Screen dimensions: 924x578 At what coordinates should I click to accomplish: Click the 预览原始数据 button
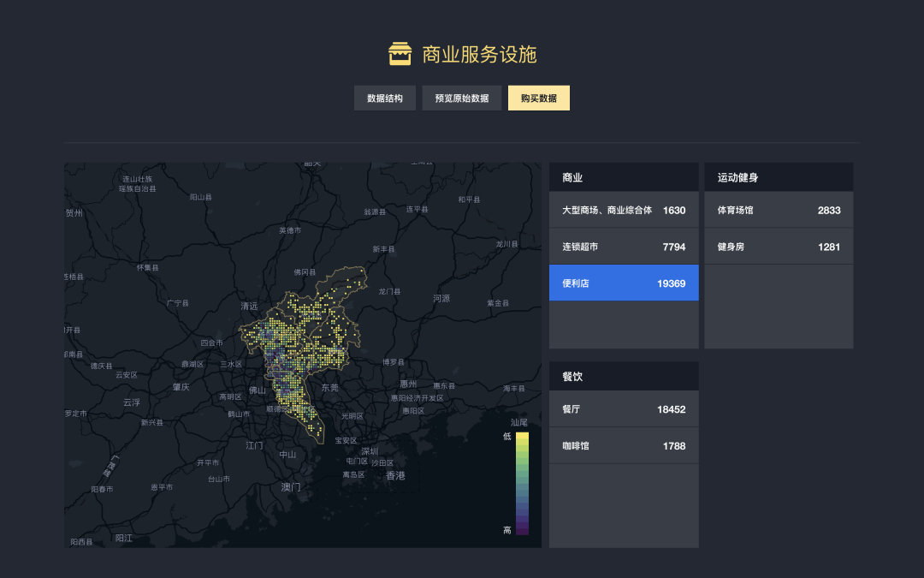click(x=461, y=98)
